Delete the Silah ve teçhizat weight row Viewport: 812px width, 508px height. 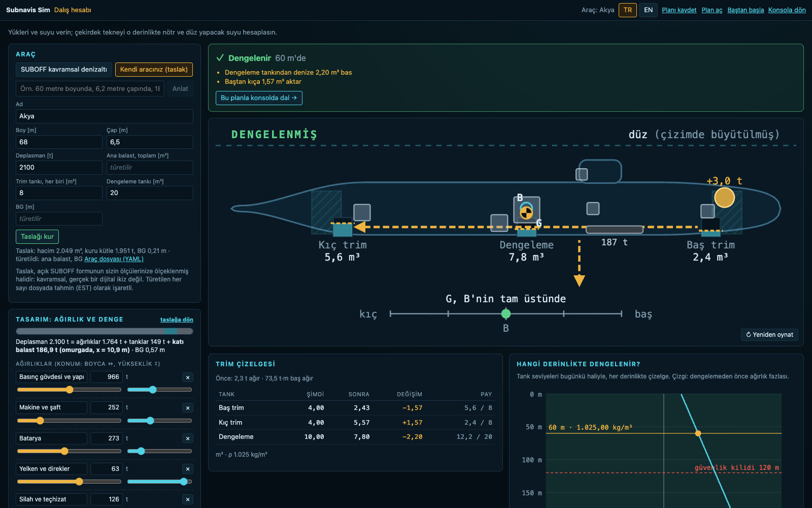pyautogui.click(x=188, y=499)
